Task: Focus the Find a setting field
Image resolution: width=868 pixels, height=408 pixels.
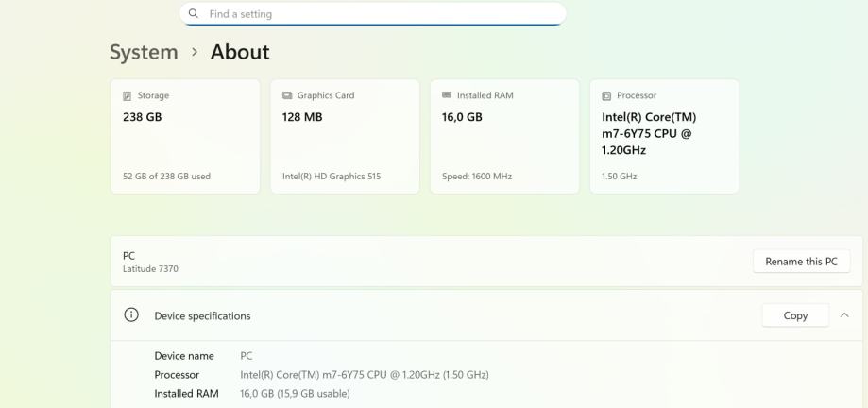Action: (x=378, y=14)
